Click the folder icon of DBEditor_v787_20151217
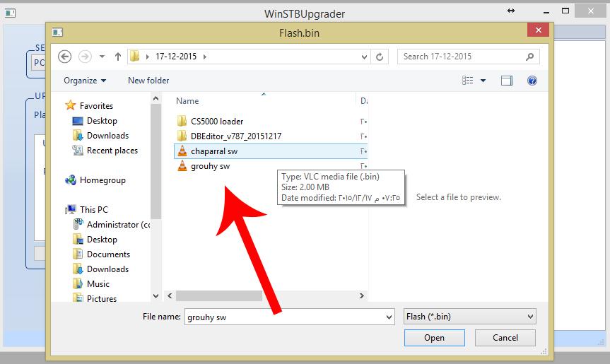610x364 pixels. click(x=182, y=136)
